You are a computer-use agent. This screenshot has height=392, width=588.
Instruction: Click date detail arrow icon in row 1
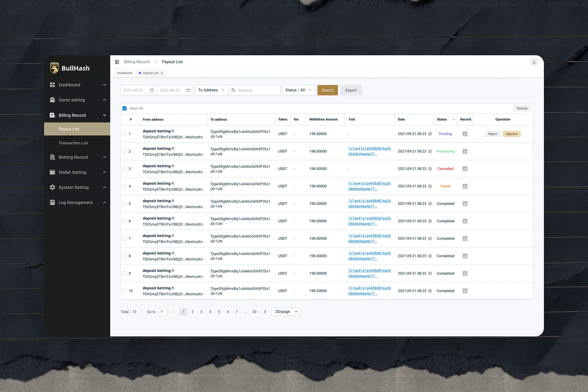(x=430, y=134)
